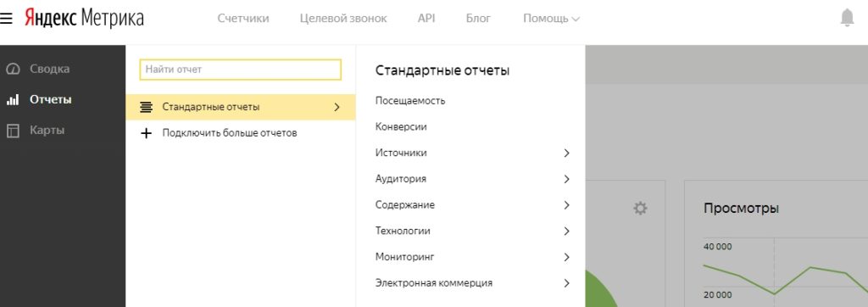This screenshot has height=307, width=868.
Task: Open the Посещаемость report
Action: [x=410, y=101]
